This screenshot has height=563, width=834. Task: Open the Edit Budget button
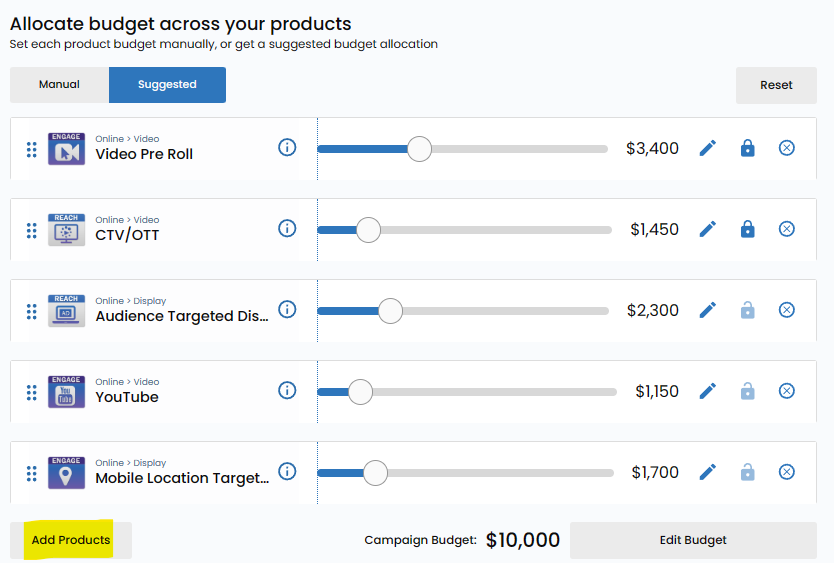point(693,540)
